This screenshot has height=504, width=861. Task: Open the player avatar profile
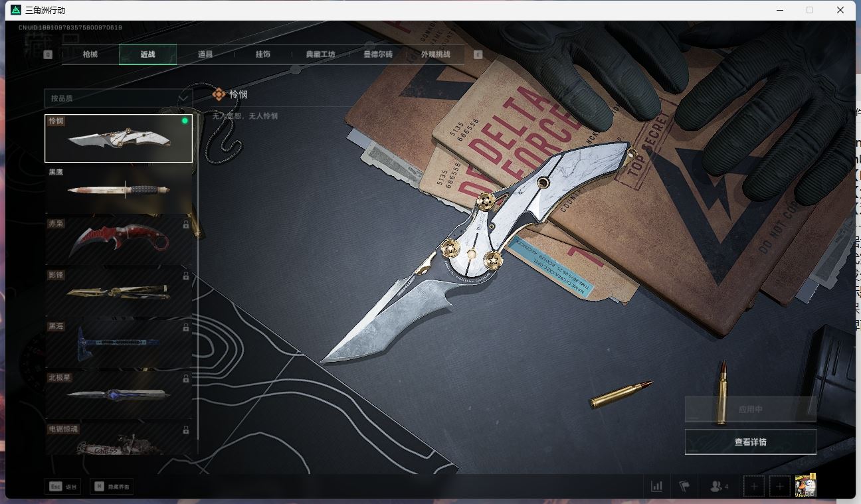click(805, 486)
